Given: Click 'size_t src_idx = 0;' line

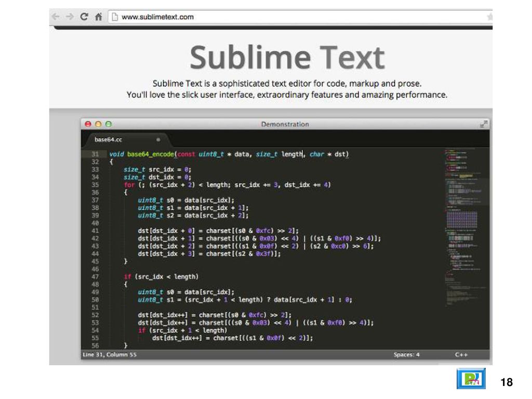Looking at the screenshot, I should click(x=157, y=170).
